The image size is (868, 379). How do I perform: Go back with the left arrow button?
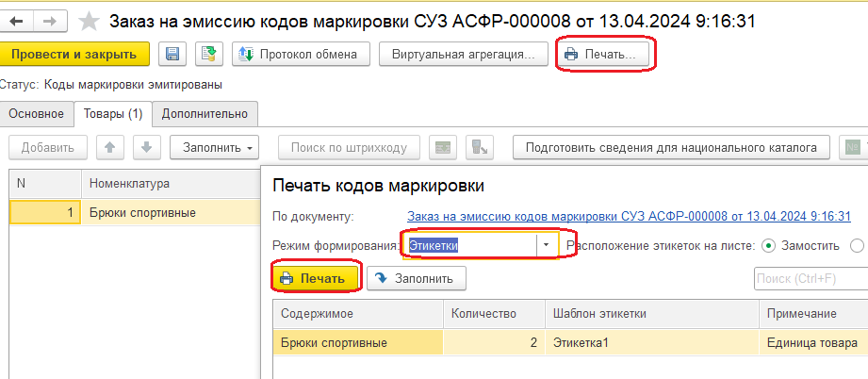pyautogui.click(x=17, y=21)
